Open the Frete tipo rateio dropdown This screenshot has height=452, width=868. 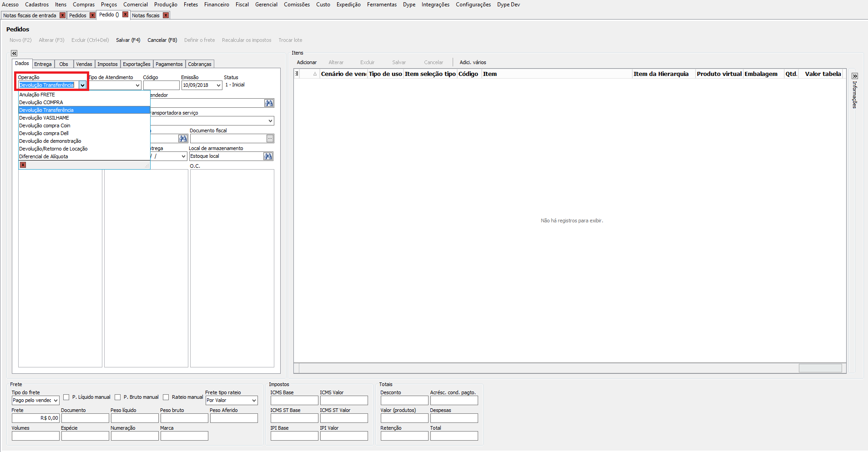[254, 401]
